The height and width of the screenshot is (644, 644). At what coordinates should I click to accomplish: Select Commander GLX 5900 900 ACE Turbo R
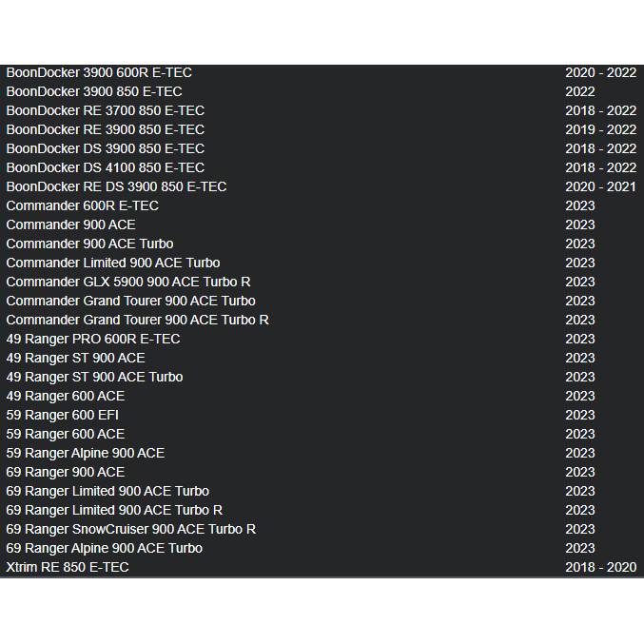pos(128,282)
